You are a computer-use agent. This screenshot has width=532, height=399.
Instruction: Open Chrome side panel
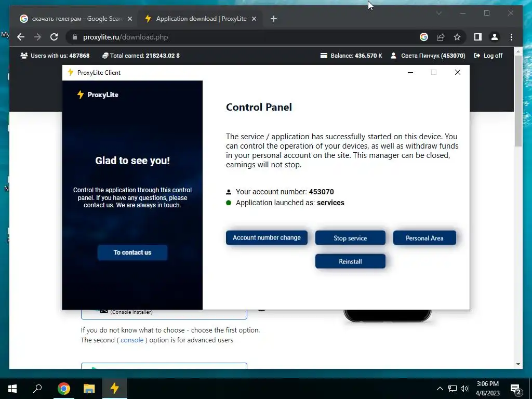478,37
